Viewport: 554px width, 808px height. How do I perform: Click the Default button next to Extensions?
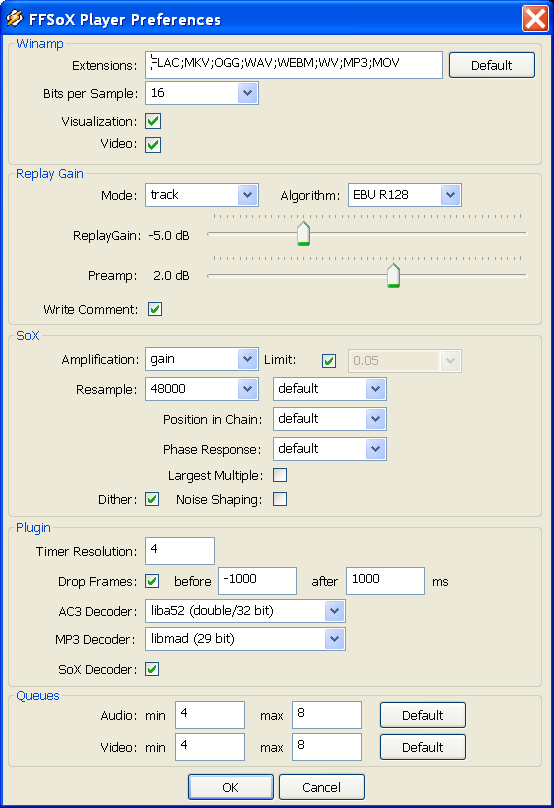[x=492, y=65]
